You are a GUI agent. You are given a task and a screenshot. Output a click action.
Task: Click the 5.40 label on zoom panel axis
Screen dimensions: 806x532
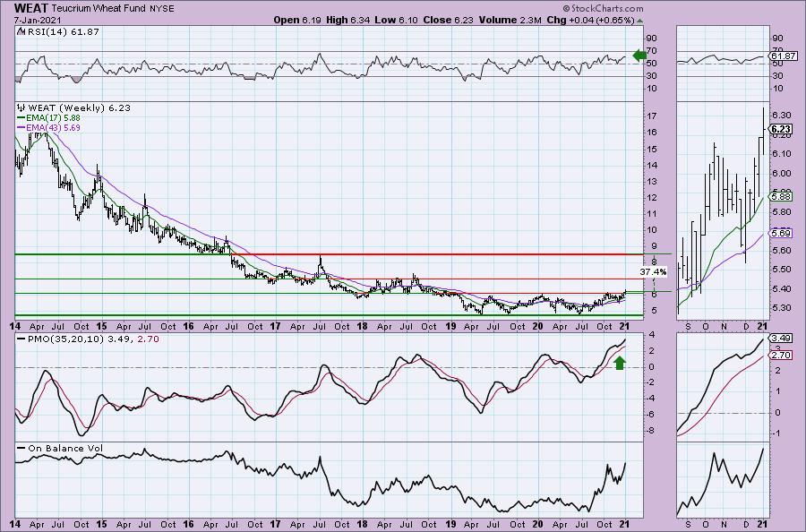tap(781, 289)
